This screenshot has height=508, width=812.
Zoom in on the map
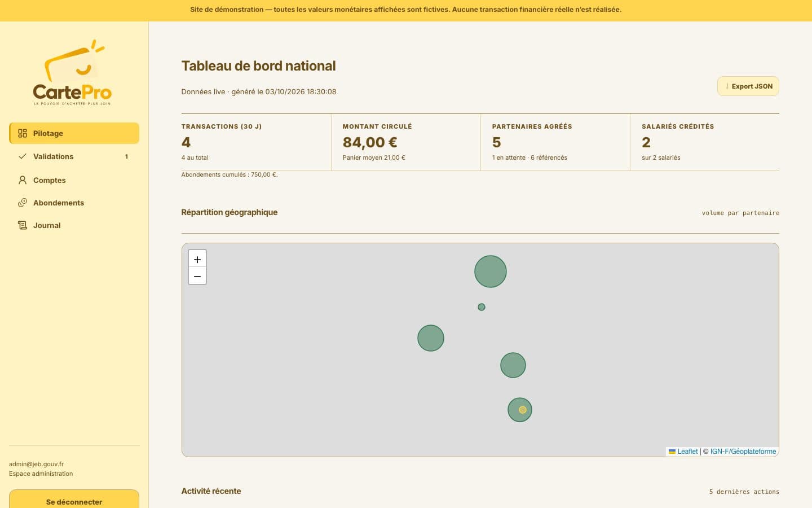point(197,259)
